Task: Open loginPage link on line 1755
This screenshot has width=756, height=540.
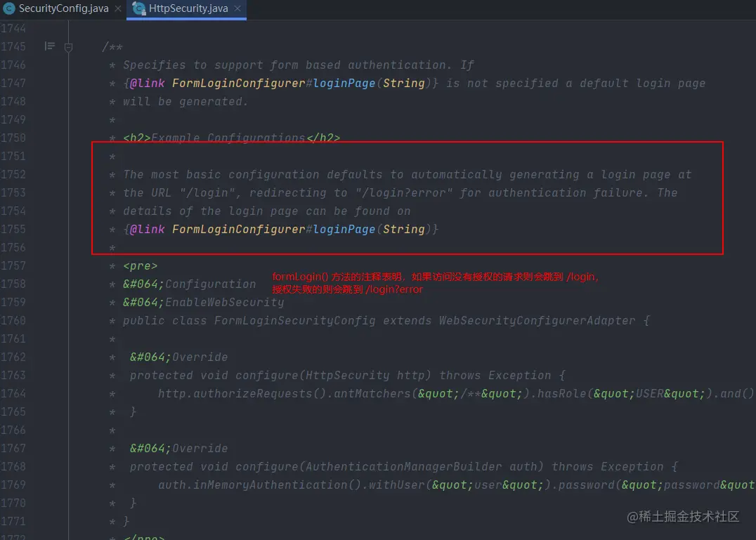Action: tap(344, 230)
